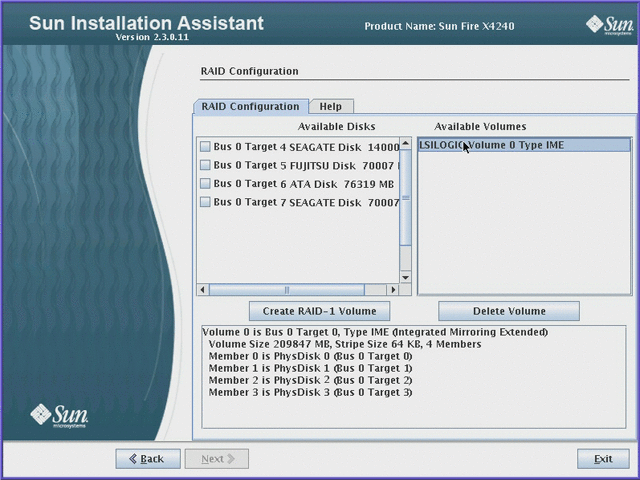Click 'Bus 0 Target 5 FUJITSU Disk' text
Screen dimensions: 640x480
[284, 165]
